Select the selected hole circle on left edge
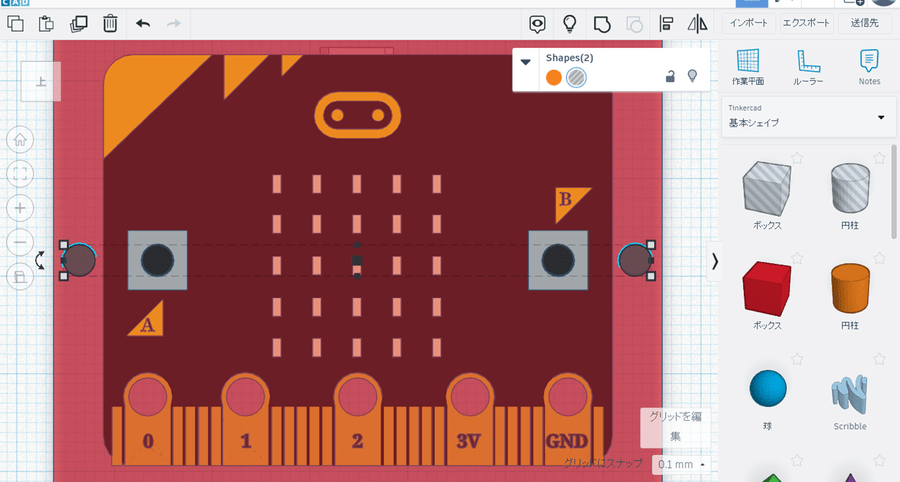The width and height of the screenshot is (900, 482). pyautogui.click(x=79, y=260)
